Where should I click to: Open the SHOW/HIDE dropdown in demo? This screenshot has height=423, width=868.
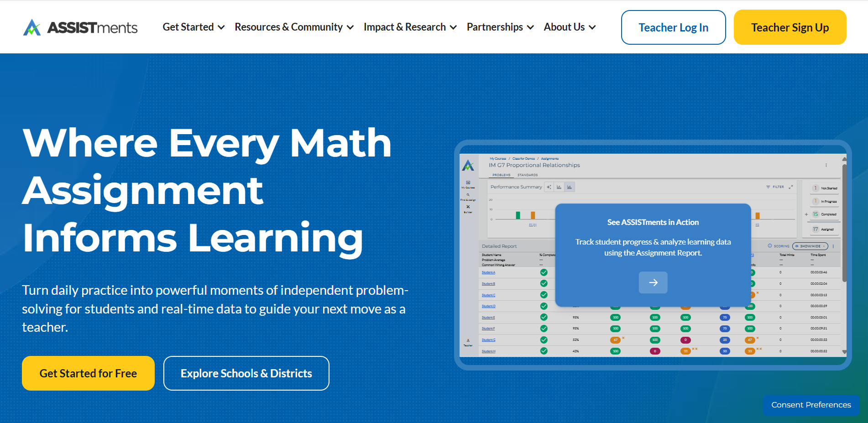click(810, 246)
